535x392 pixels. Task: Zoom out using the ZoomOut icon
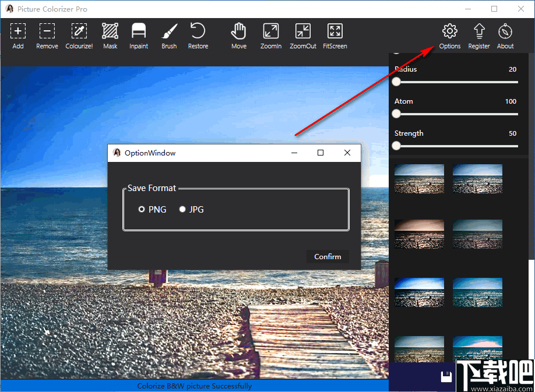click(x=302, y=35)
